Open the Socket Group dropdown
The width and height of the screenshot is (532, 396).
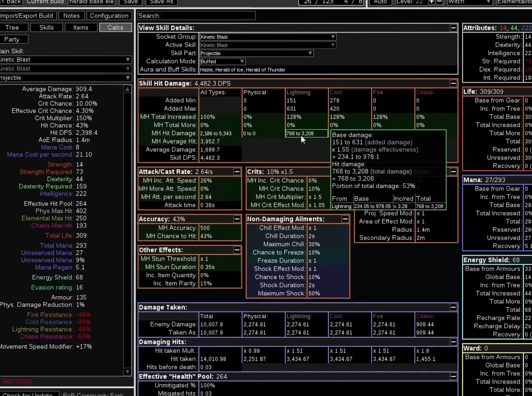coord(268,37)
